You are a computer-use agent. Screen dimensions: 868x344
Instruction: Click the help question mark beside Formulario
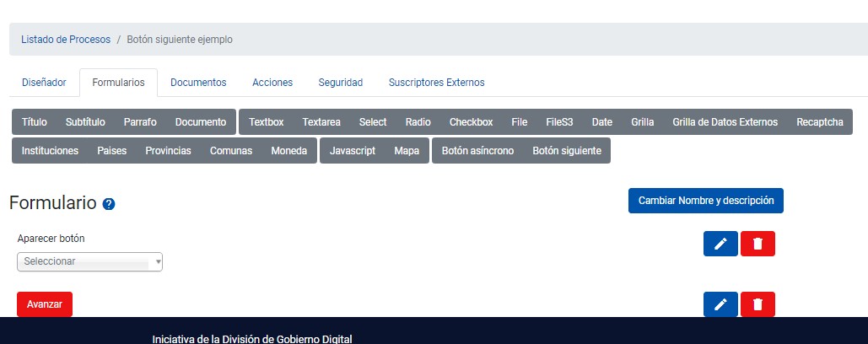tap(109, 204)
